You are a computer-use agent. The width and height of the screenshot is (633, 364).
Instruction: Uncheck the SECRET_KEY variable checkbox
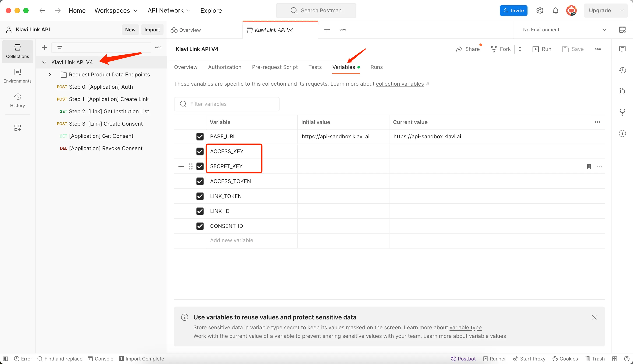(x=200, y=166)
